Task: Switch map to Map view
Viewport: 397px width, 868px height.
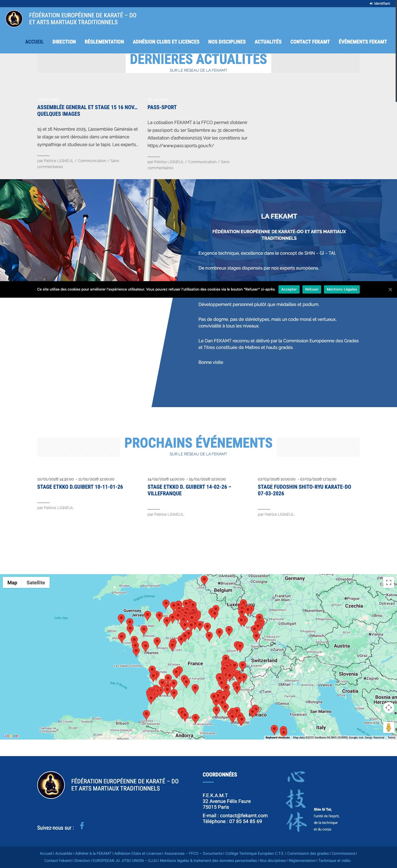Action: click(12, 583)
